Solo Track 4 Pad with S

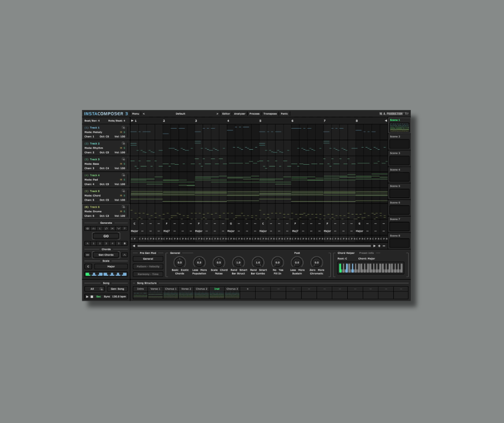pyautogui.click(x=124, y=180)
